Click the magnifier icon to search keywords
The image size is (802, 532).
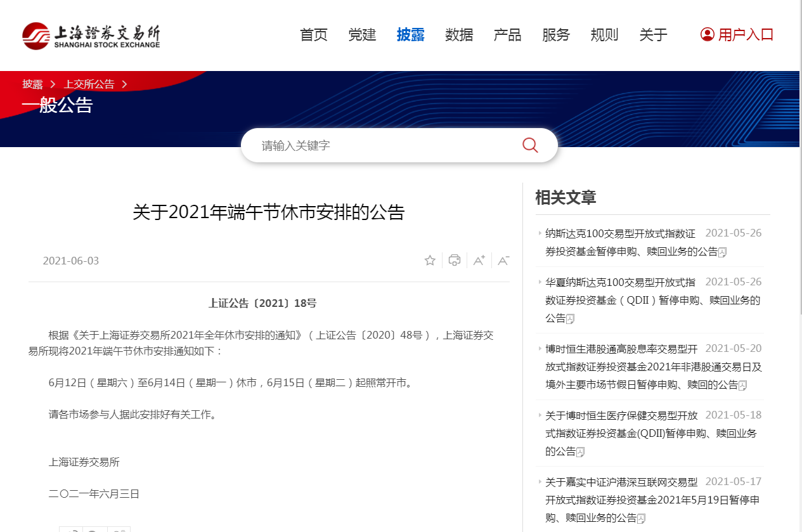(x=529, y=145)
